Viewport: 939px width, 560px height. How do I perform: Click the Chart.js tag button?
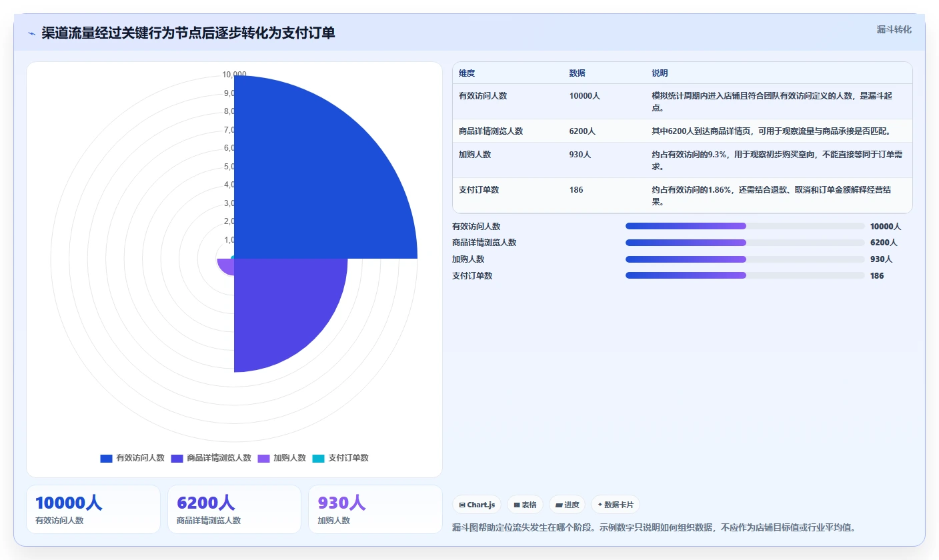[x=476, y=505]
